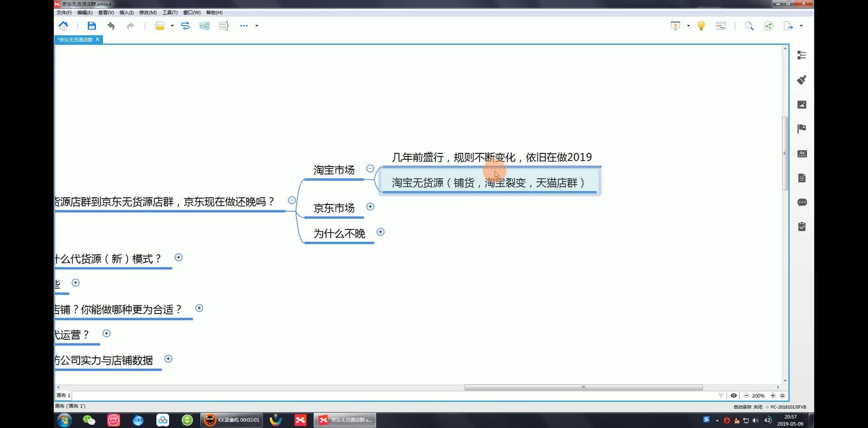
Task: Zoom in with the plus button
Action: pos(773,395)
